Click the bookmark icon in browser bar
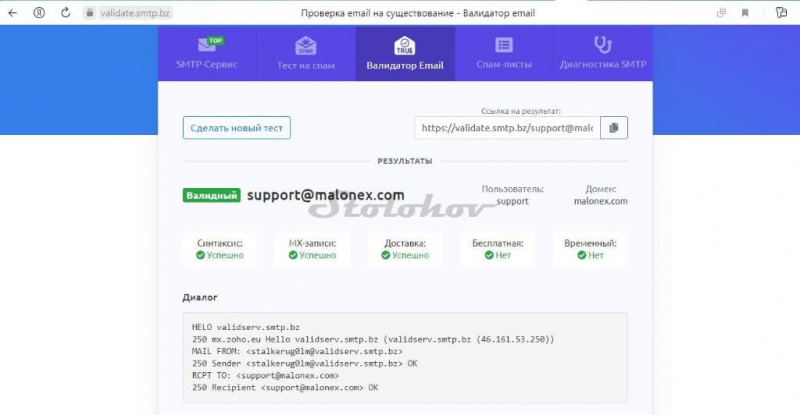The image size is (800, 415). click(x=745, y=13)
